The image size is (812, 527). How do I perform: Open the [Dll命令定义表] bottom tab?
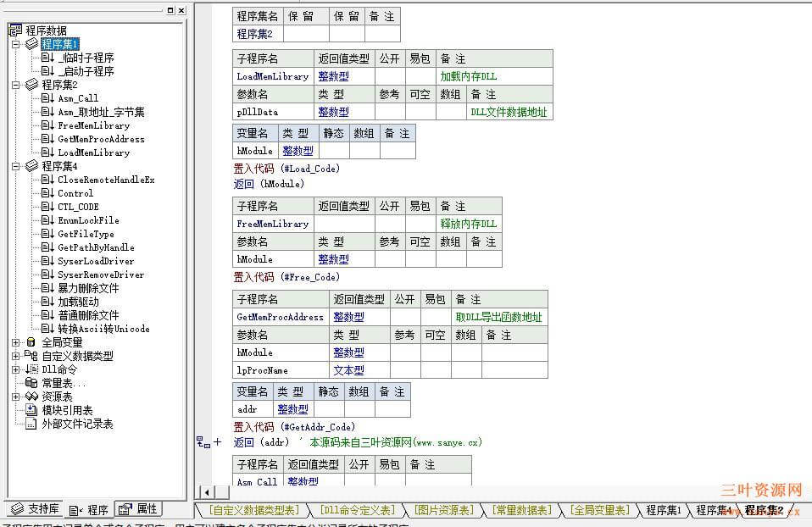[356, 510]
